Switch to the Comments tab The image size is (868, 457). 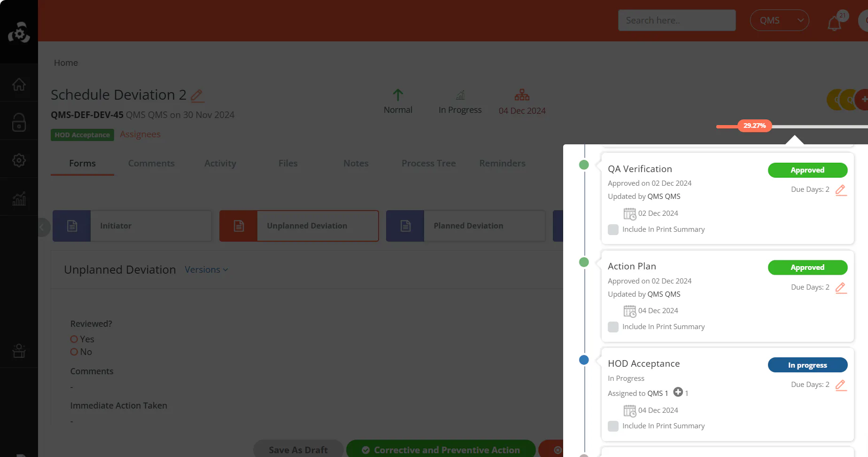(151, 163)
